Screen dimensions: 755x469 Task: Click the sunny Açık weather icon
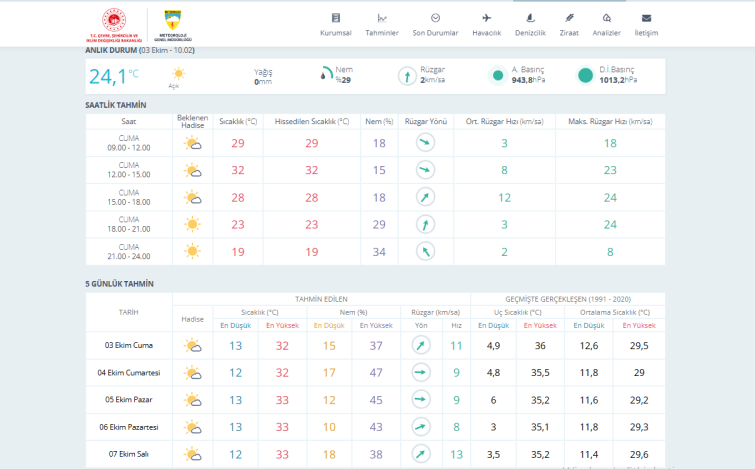tap(179, 74)
